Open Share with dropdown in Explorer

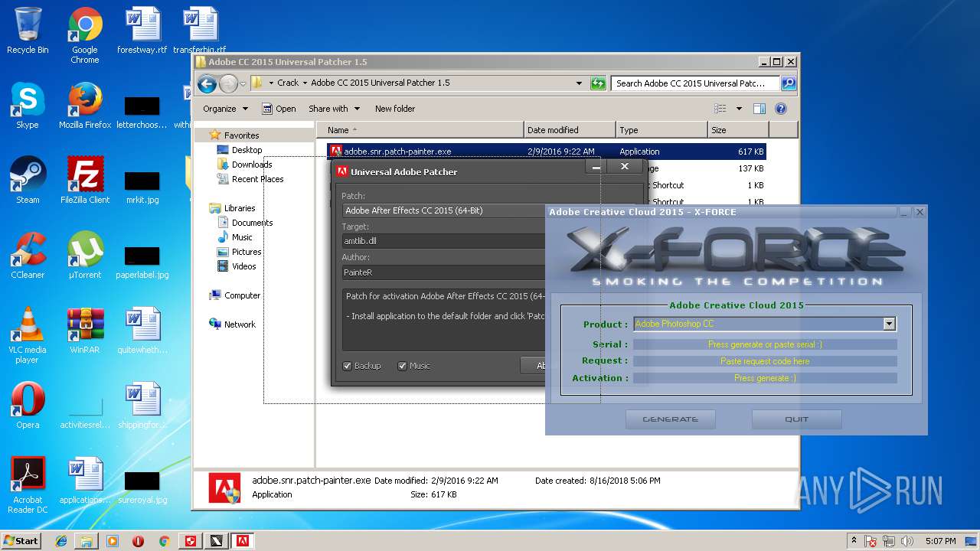pyautogui.click(x=334, y=109)
